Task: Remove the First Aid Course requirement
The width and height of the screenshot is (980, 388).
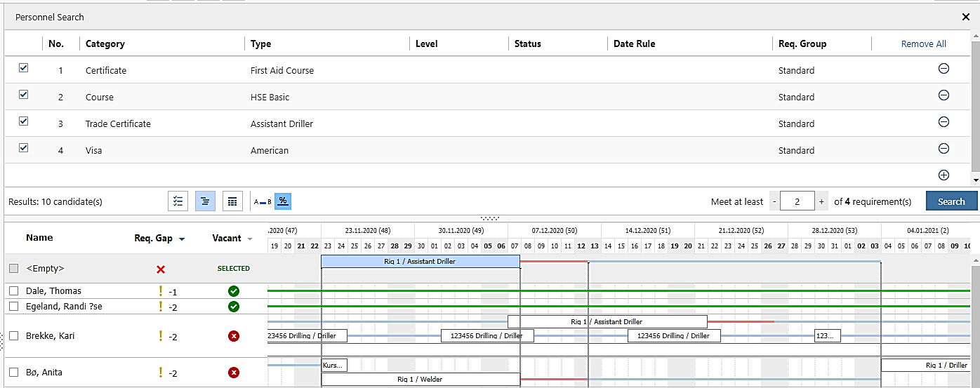Action: [x=943, y=69]
